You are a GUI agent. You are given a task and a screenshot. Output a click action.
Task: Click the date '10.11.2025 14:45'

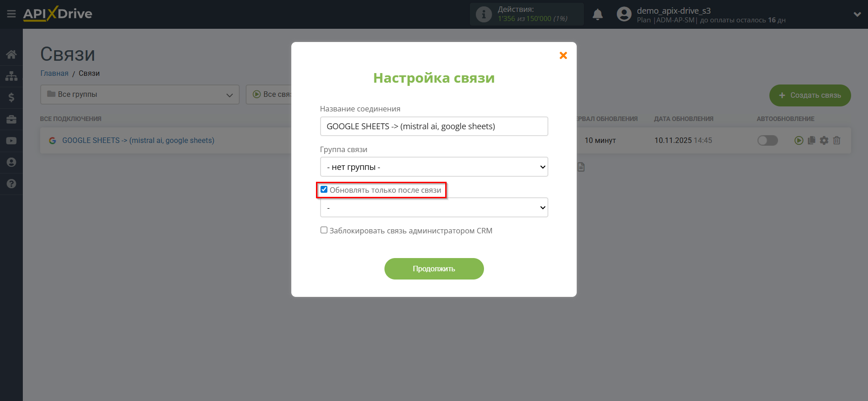(683, 141)
